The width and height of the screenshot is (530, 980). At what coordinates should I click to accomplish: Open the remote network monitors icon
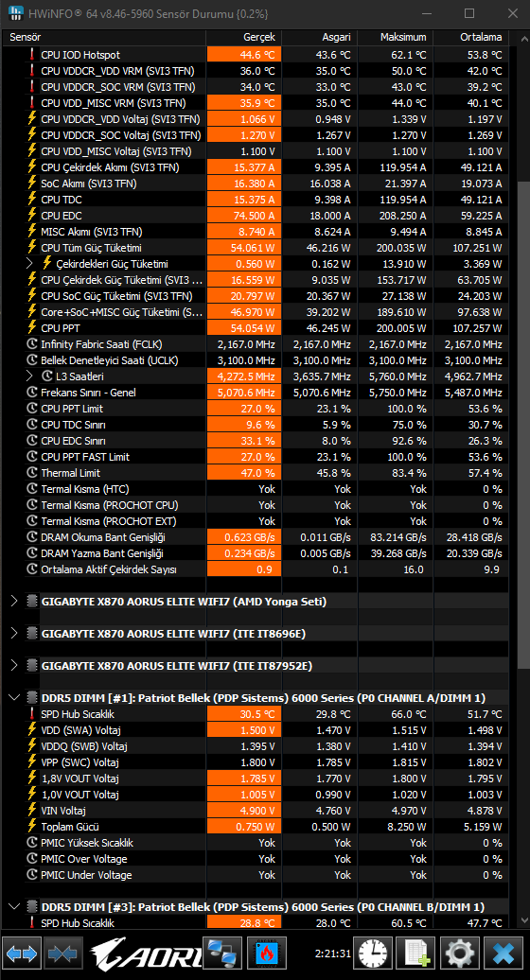pyautogui.click(x=221, y=954)
